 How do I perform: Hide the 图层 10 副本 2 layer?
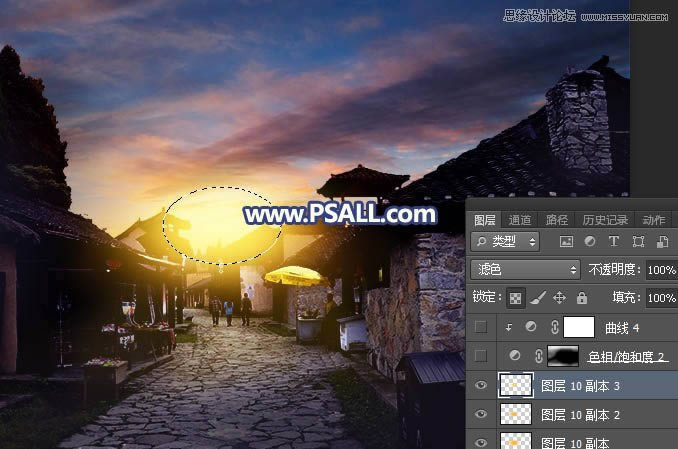pyautogui.click(x=482, y=414)
